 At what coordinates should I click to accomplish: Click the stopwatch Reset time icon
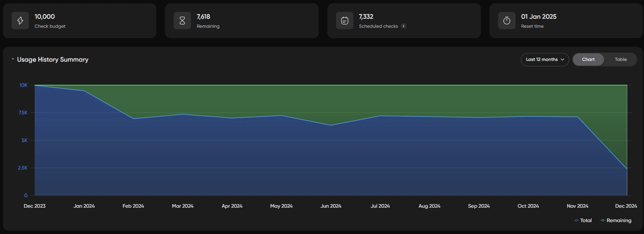pos(507,21)
